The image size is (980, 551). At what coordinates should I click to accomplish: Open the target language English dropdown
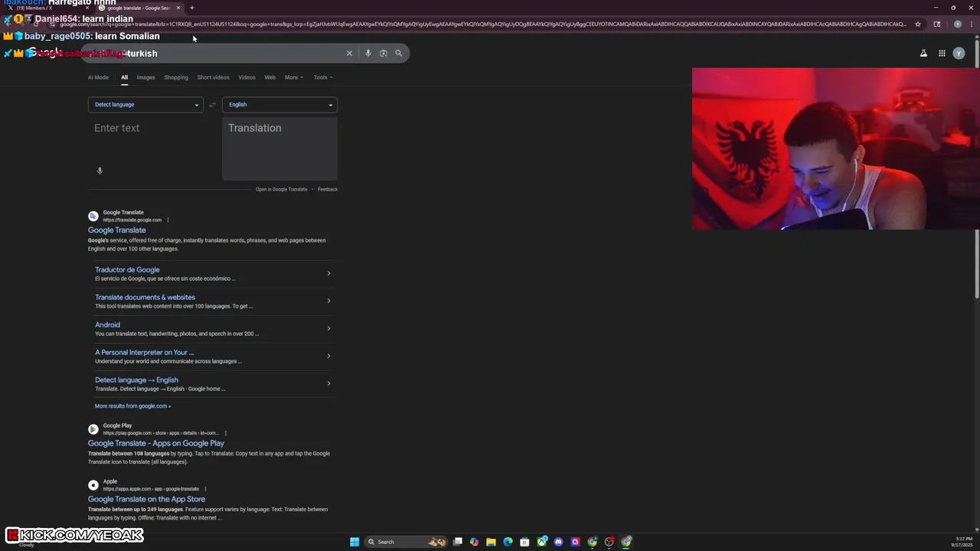coord(279,105)
